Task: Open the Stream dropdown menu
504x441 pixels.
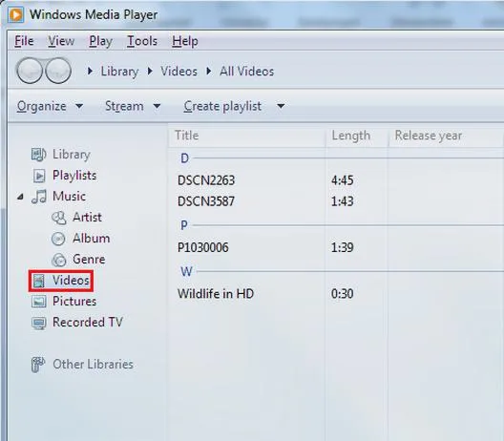Action: point(157,106)
